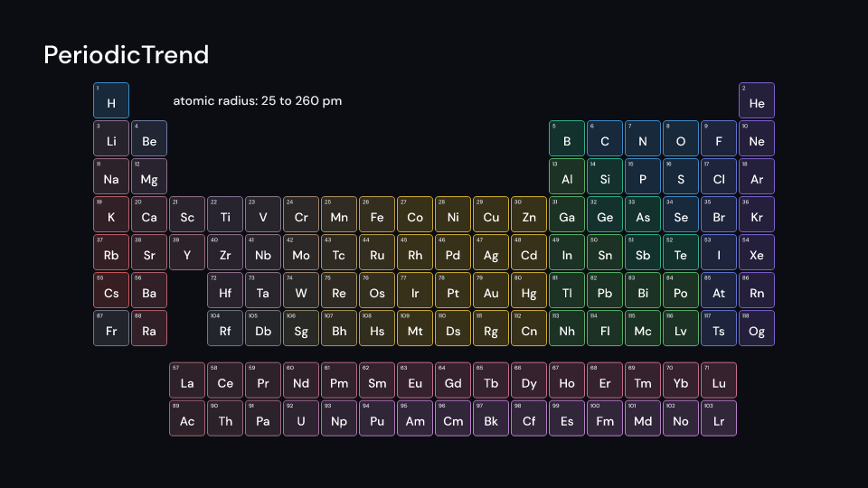Select the Tin (Sn) tile

[605, 252]
